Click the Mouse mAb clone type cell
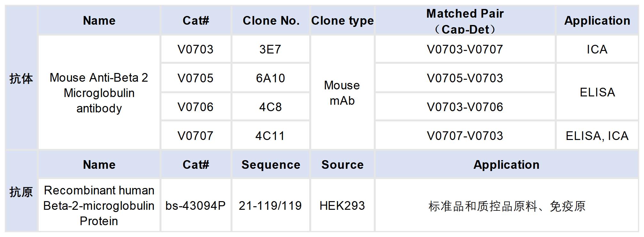Viewport: 644px width, 237px height. 342,93
